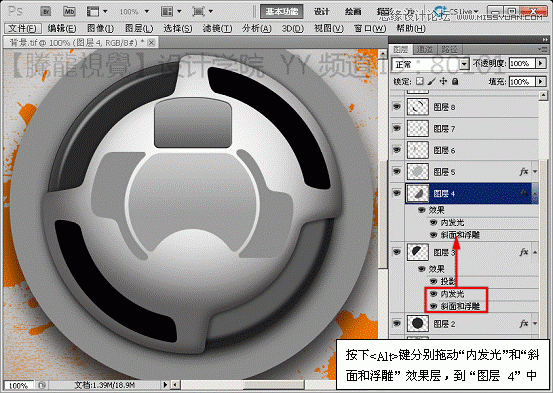The image size is (553, 393).
Task: Click the 文档:1.39M/18.9M status text
Action: [x=104, y=385]
